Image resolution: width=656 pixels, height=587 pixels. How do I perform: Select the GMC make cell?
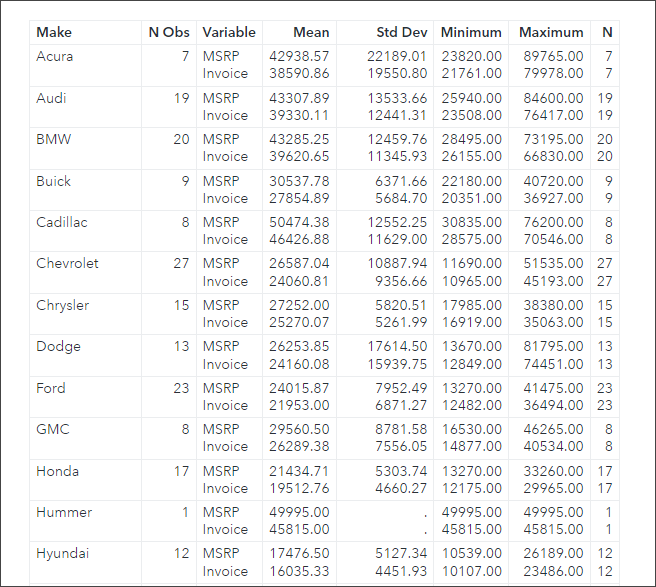point(52,430)
